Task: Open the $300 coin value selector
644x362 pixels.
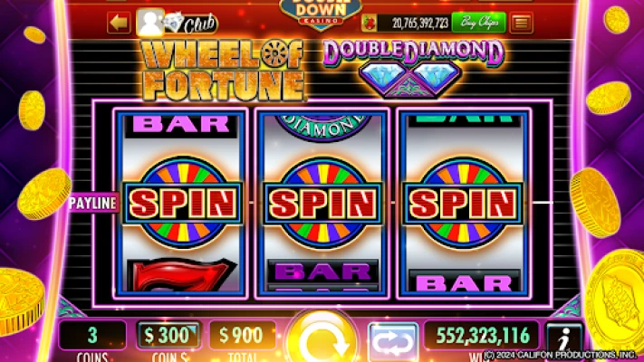Action: [x=168, y=336]
